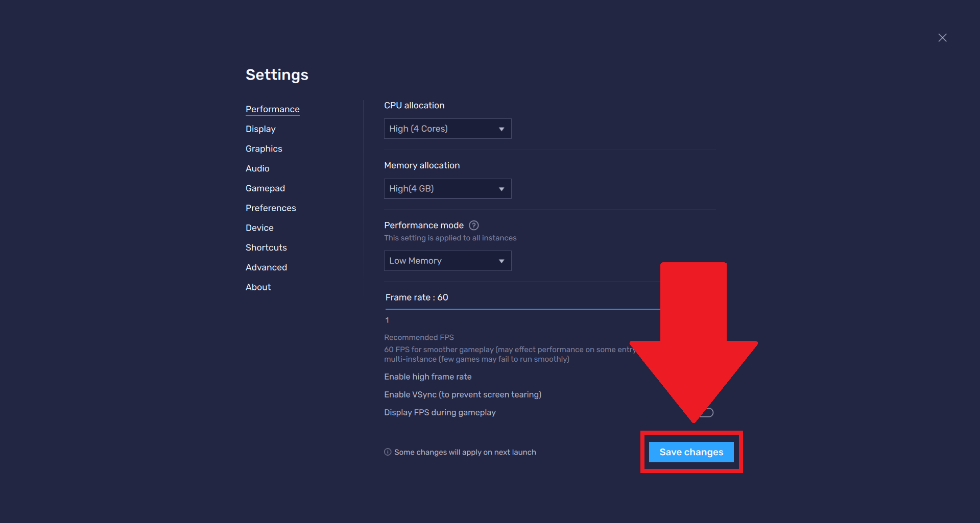The image size is (980, 523).
Task: Enable high frame rate
Action: coord(706,377)
